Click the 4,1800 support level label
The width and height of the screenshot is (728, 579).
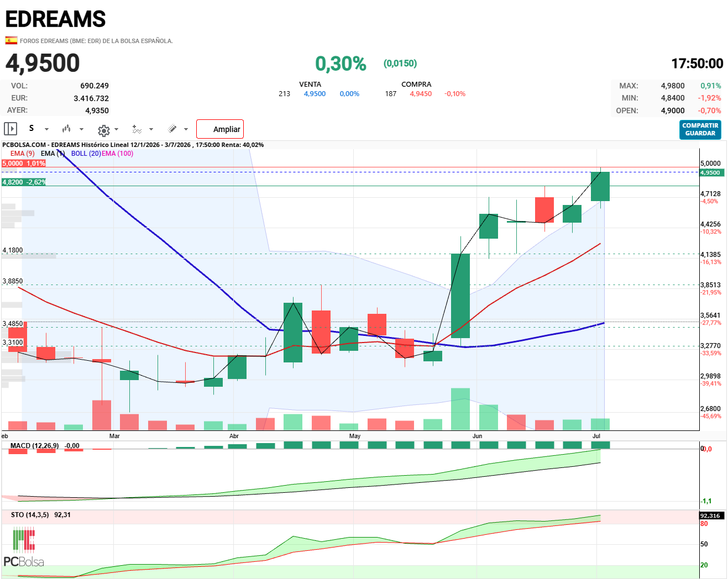(x=13, y=250)
